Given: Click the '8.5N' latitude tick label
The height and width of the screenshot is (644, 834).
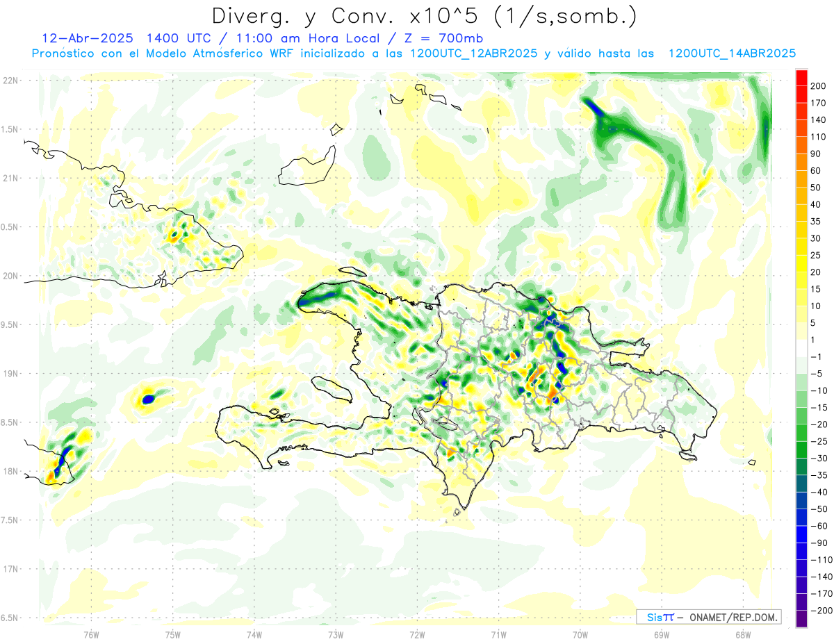Looking at the screenshot, I should [10, 422].
